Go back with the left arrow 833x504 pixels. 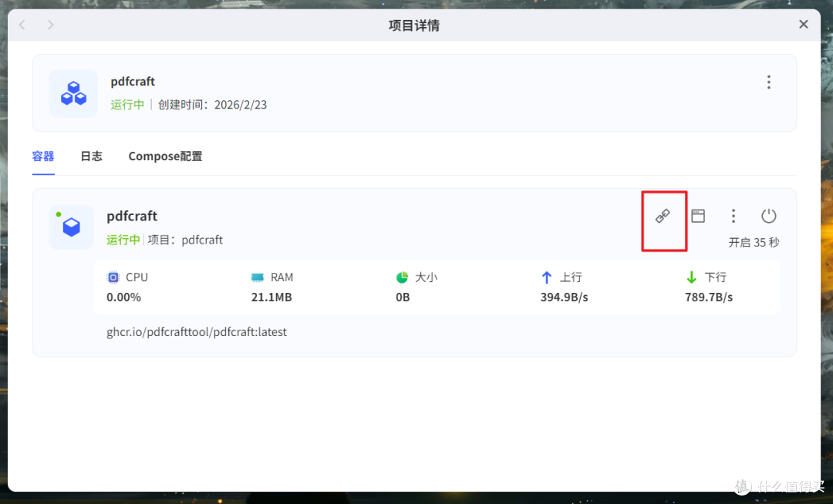22,25
